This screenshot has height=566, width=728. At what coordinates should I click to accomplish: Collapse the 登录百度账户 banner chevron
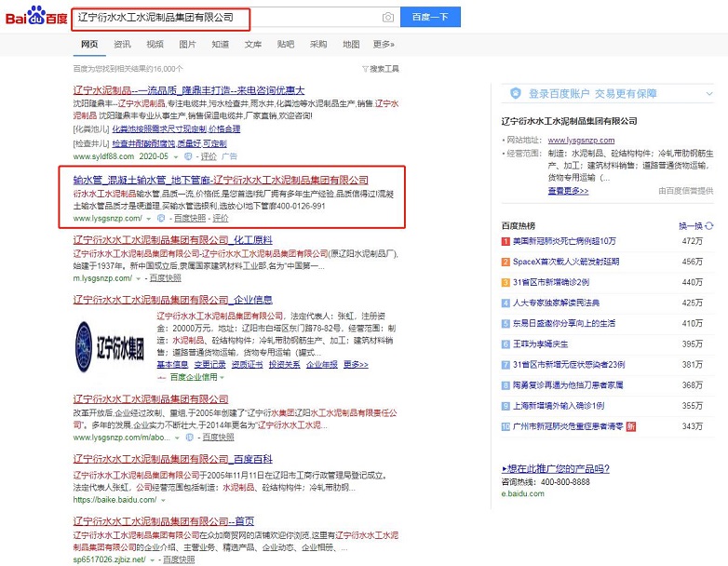point(709,93)
